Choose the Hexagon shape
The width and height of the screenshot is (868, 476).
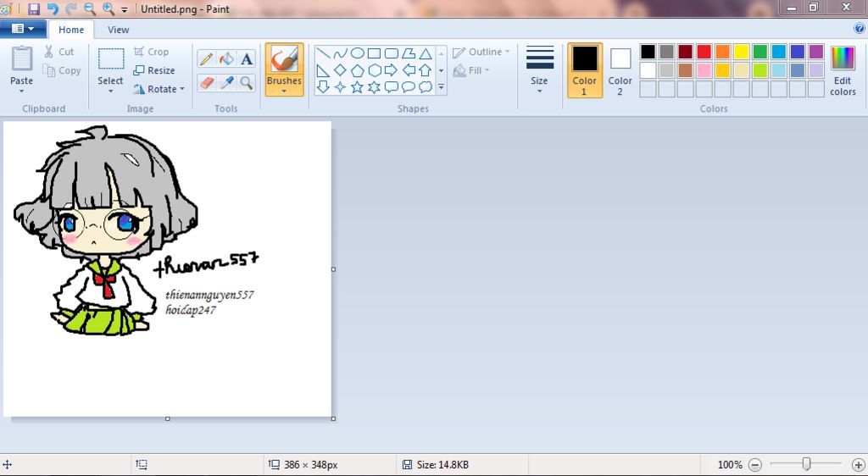coord(374,70)
